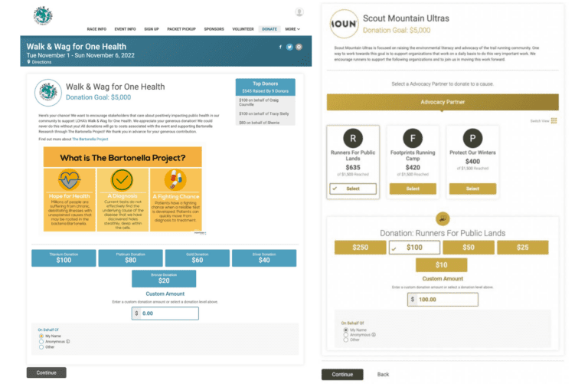Choose the $25 donation button
This screenshot has height=384, width=588.
point(523,248)
